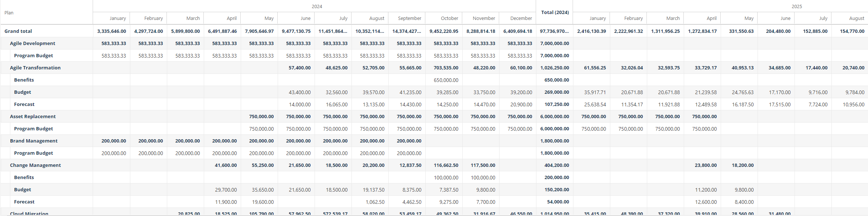Click Grand total January 2025 value 2,416,130.39
Screen dimensions: 868x216
(592, 31)
